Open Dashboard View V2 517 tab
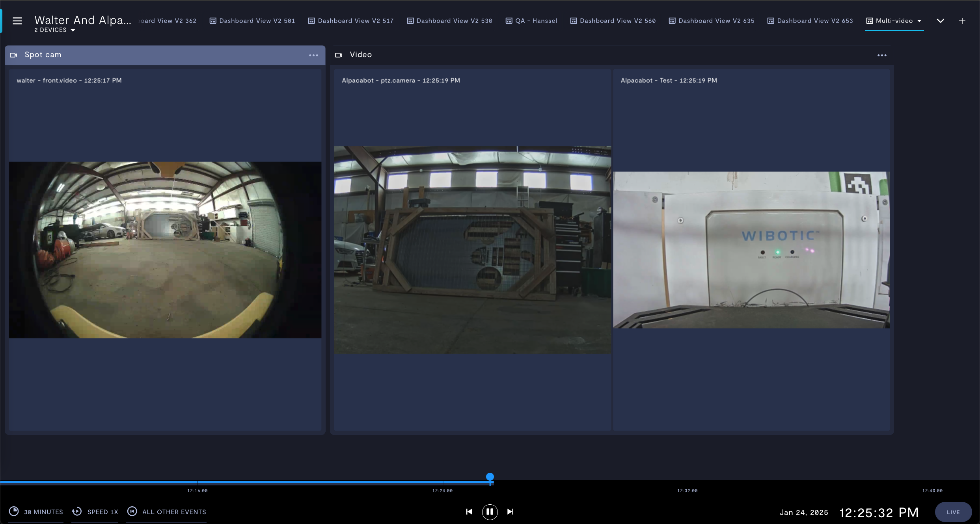 tap(351, 21)
